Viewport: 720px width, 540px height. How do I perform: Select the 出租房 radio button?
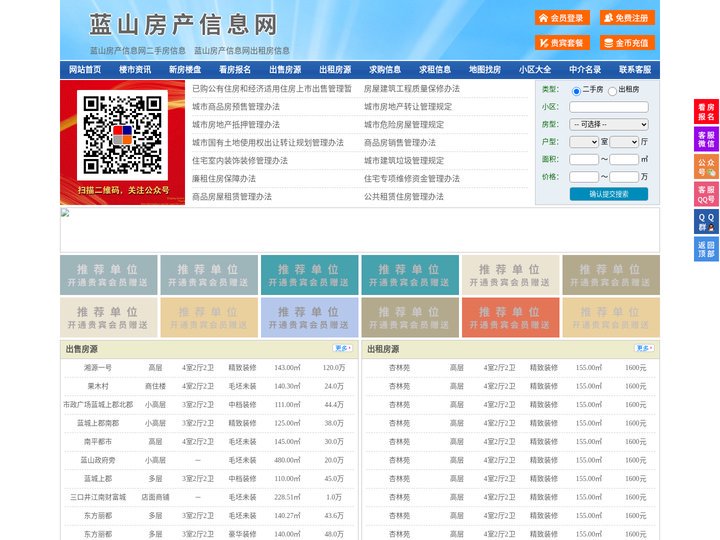click(612, 91)
